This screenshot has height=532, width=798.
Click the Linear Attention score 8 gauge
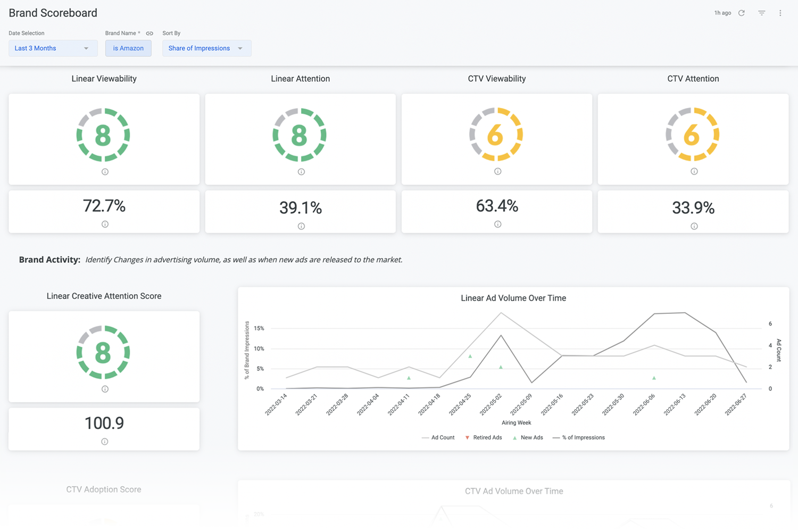(x=300, y=135)
